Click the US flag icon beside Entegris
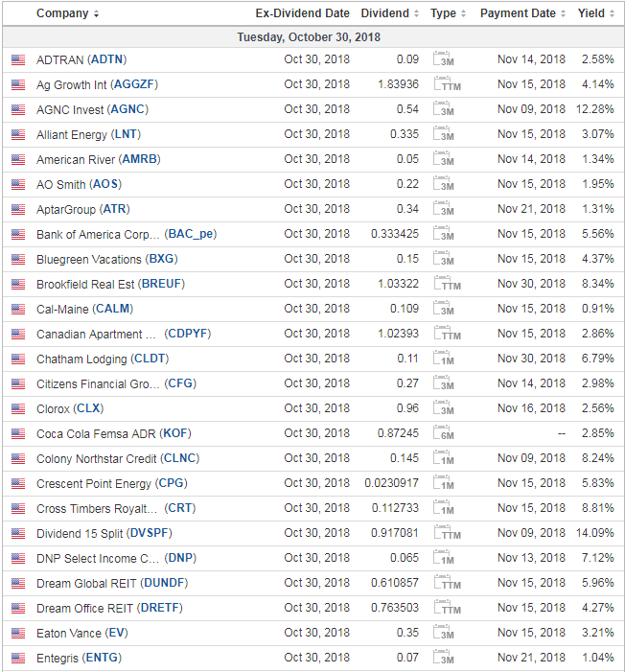This screenshot has width=625, height=672. 18,658
